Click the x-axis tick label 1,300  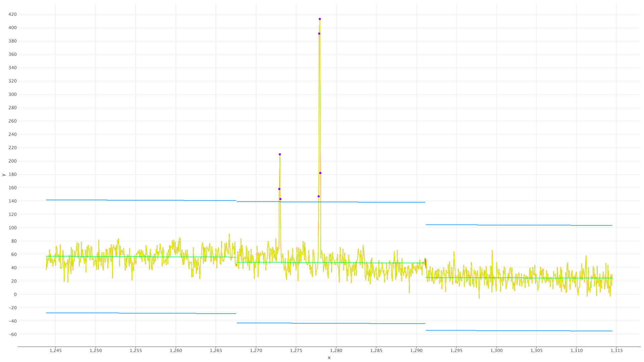496,351
